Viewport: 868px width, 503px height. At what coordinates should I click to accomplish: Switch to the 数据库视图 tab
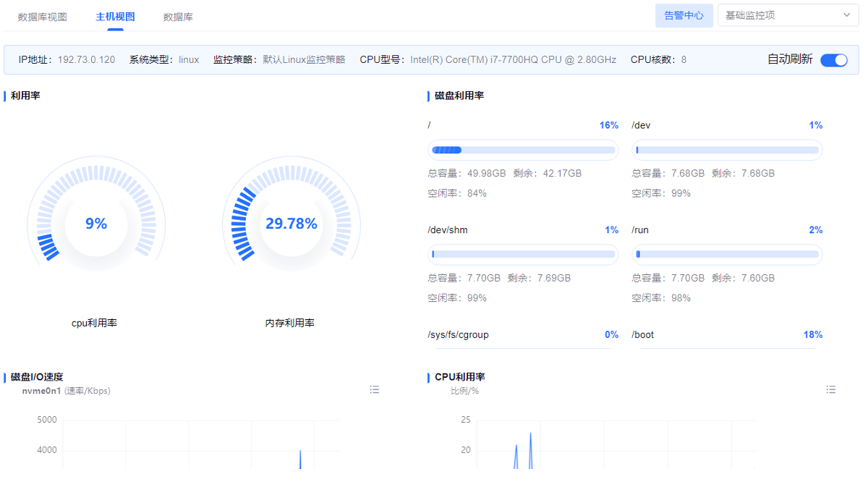point(43,17)
